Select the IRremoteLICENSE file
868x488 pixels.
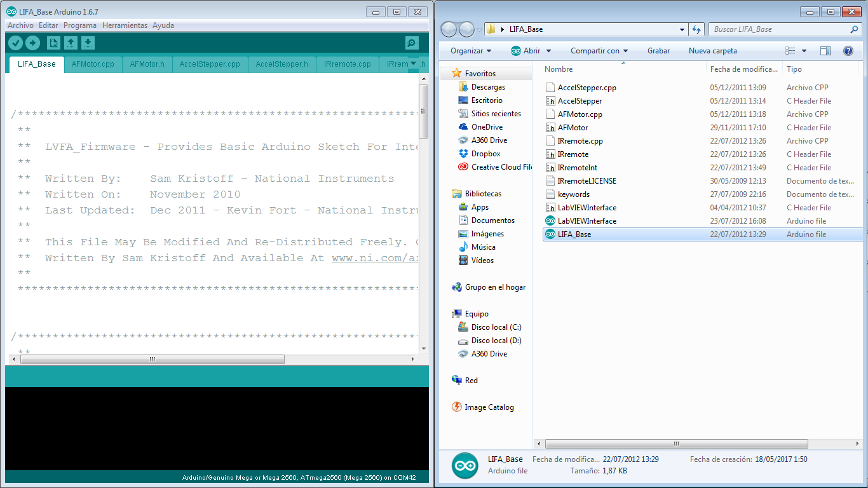[587, 181]
